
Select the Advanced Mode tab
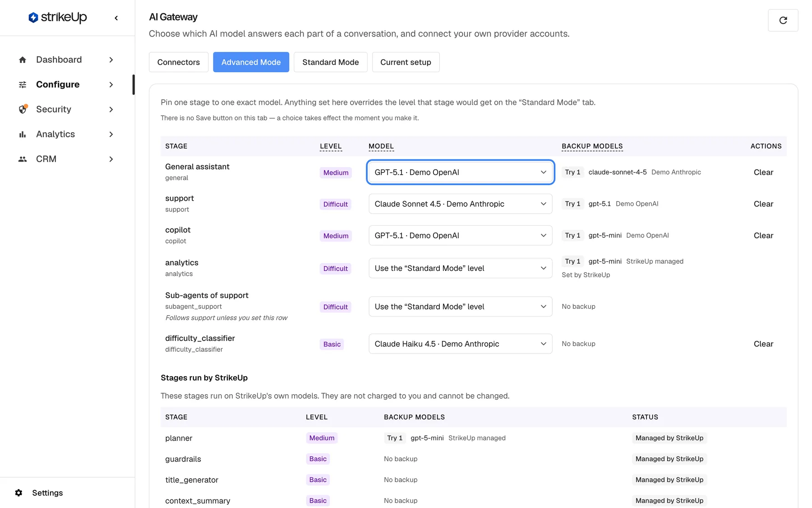pyautogui.click(x=251, y=62)
